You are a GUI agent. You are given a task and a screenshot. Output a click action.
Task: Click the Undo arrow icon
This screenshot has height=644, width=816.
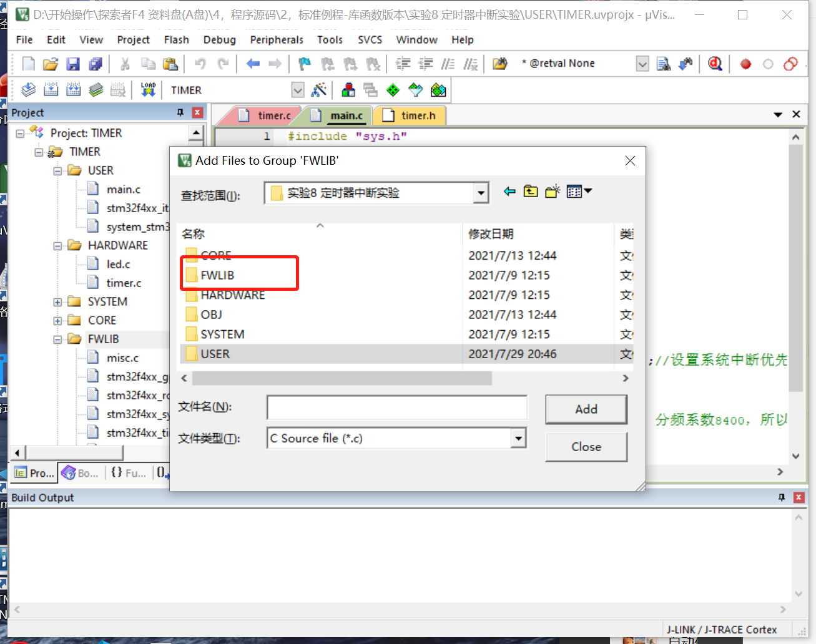point(200,64)
